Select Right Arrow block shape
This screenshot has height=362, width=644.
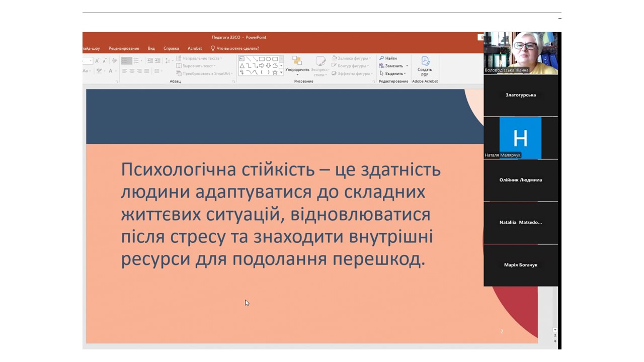tap(262, 65)
